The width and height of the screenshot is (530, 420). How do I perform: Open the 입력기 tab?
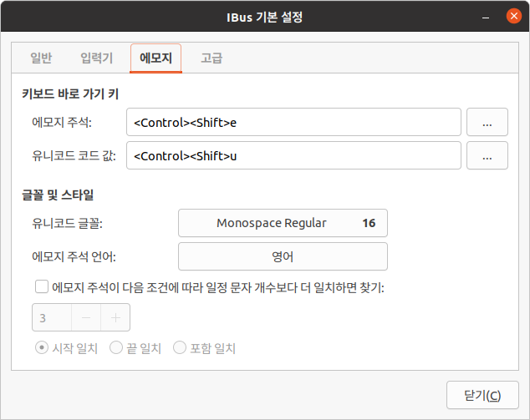click(97, 58)
